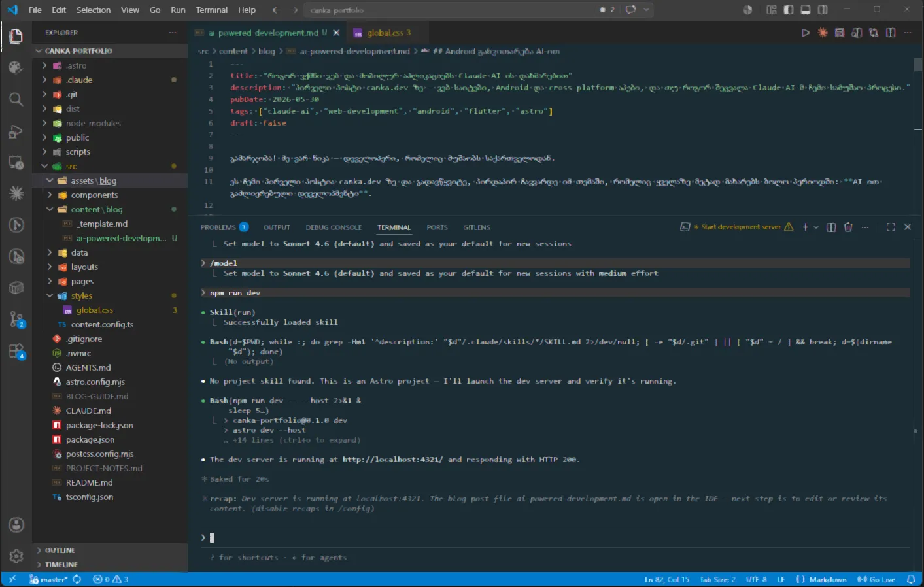Expand the .claude folder
924x587 pixels.
point(110,80)
